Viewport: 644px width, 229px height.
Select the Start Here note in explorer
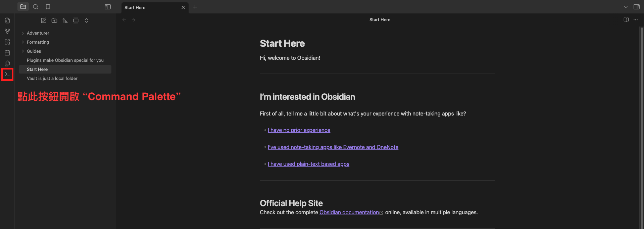point(65,69)
